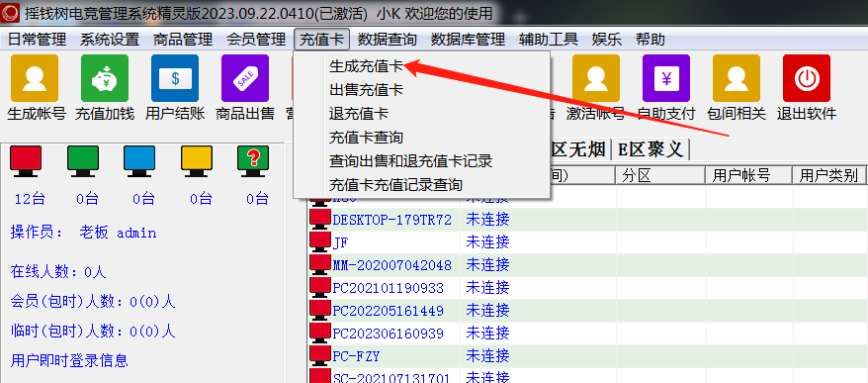Click the 退出软件 power icon

807,78
